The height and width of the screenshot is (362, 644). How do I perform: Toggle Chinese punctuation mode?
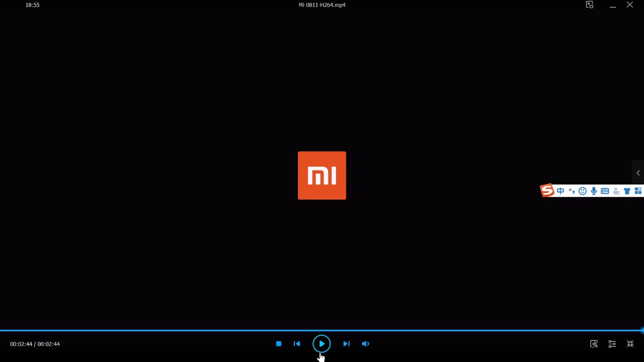coord(572,191)
